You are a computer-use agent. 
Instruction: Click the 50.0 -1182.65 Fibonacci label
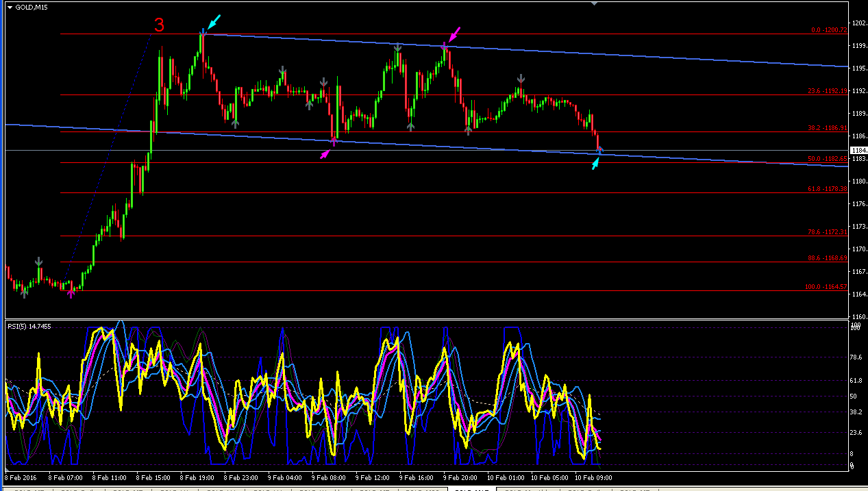pyautogui.click(x=828, y=159)
